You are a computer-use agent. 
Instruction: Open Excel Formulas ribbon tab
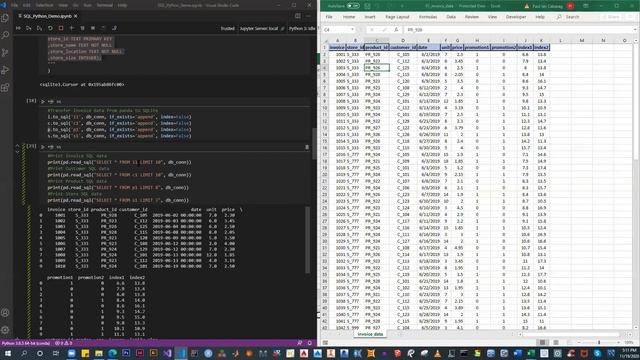[428, 17]
